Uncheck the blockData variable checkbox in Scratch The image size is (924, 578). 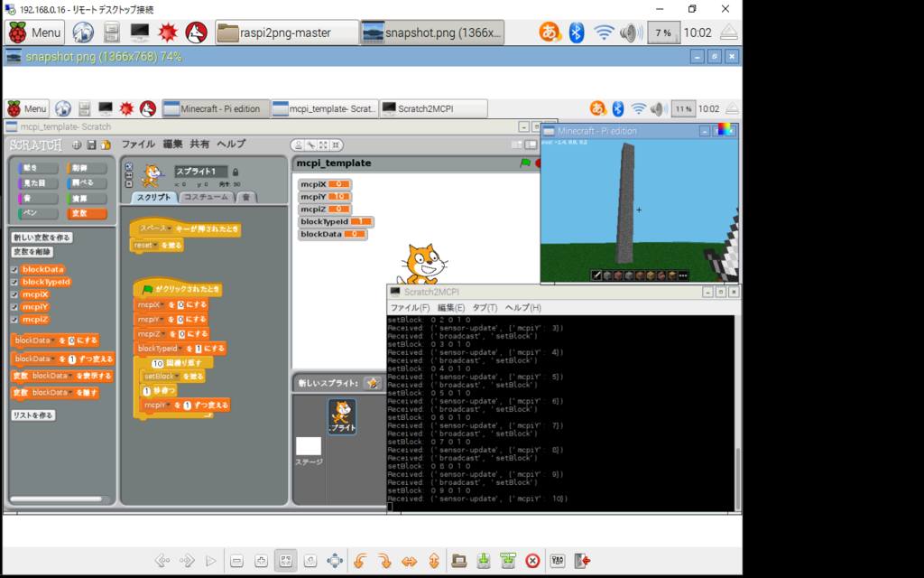14,269
